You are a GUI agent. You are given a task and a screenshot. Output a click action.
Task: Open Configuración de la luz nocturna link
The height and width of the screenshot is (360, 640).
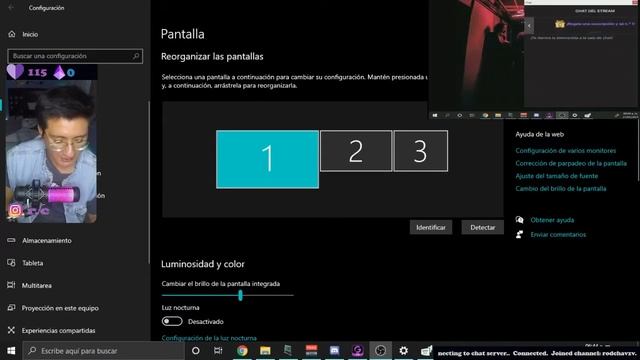tap(209, 338)
